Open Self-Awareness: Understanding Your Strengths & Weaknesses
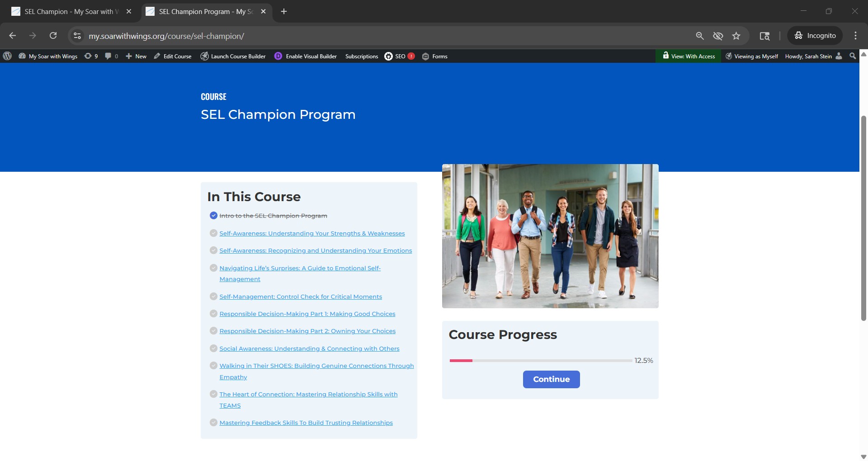 [x=312, y=233]
